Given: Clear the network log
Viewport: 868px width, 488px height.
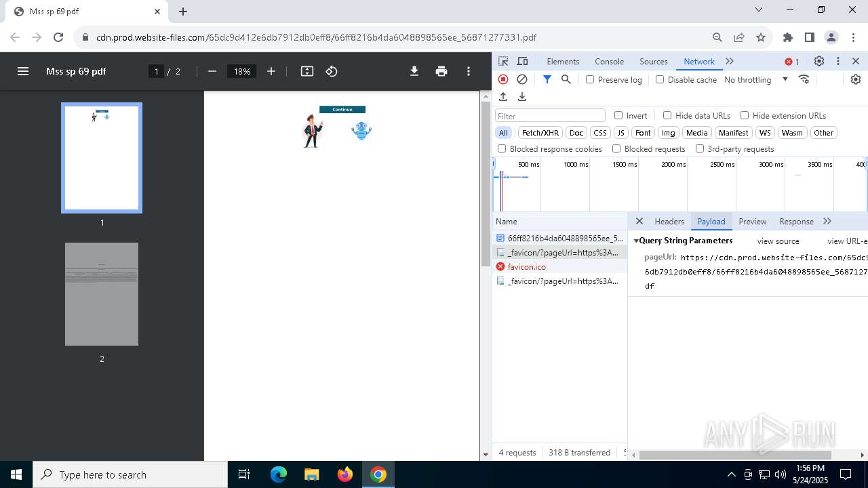Looking at the screenshot, I should (x=522, y=79).
